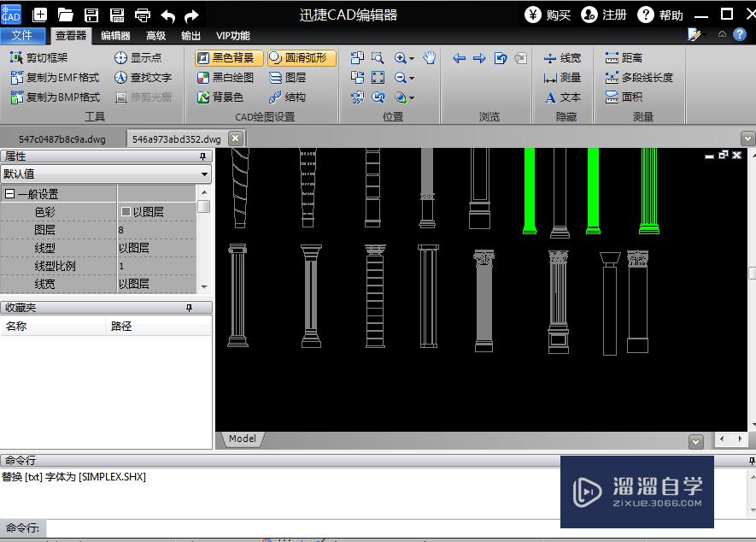The image size is (756, 542).
Task: Click the 注册 (Register) button
Action: pyautogui.click(x=604, y=15)
